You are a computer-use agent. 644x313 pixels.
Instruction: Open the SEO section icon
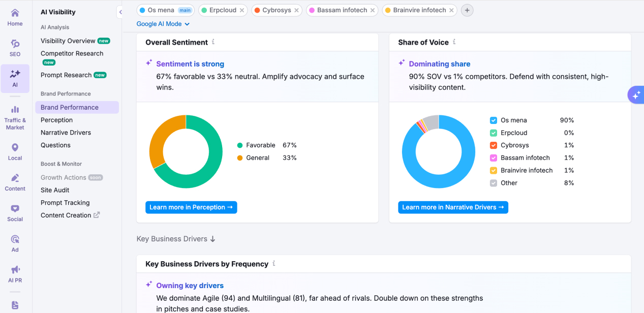tap(15, 44)
